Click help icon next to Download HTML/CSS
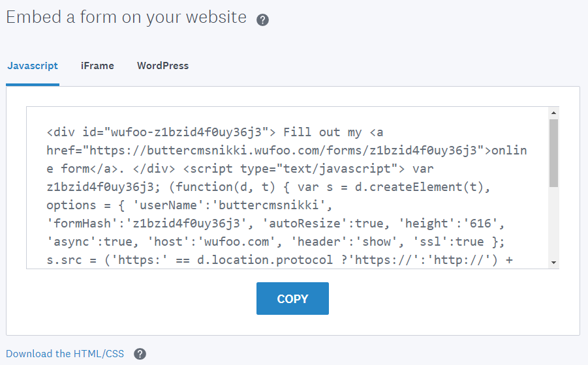The width and height of the screenshot is (588, 365). 140,354
